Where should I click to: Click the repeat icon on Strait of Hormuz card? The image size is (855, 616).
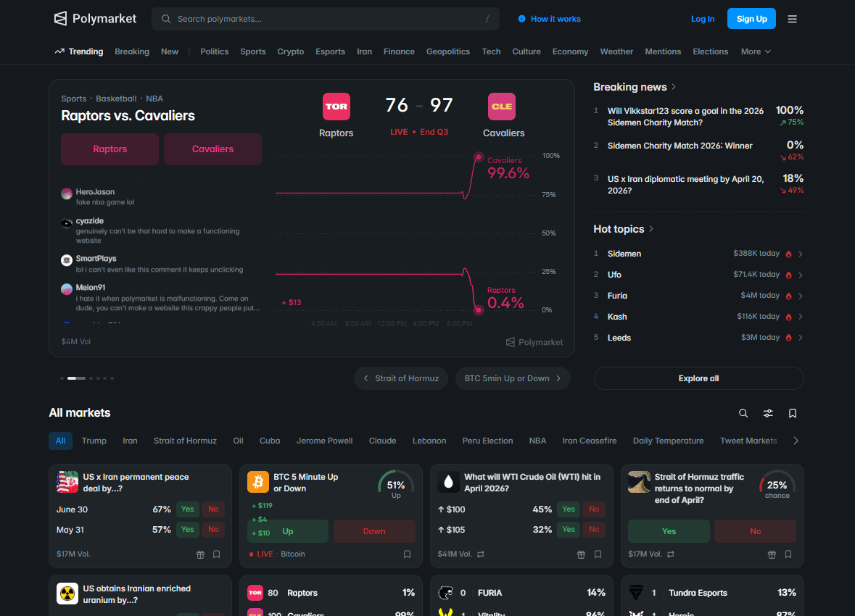pos(671,554)
